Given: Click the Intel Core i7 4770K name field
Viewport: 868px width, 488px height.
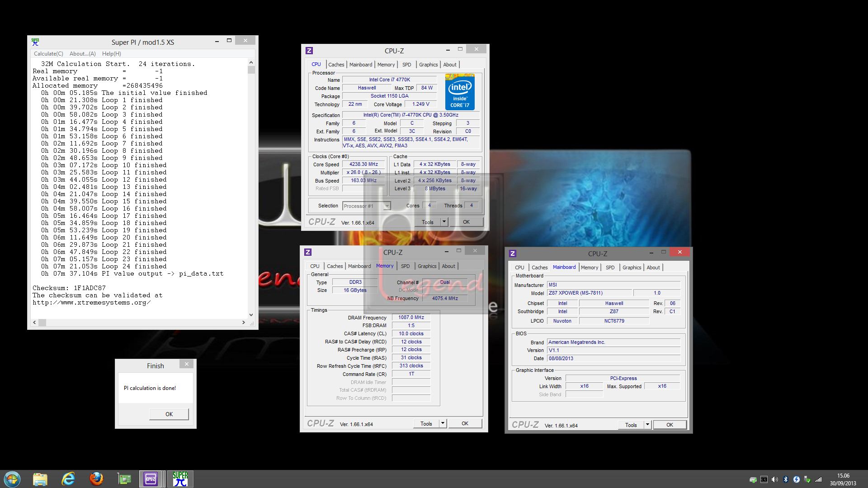Looking at the screenshot, I should tap(390, 80).
